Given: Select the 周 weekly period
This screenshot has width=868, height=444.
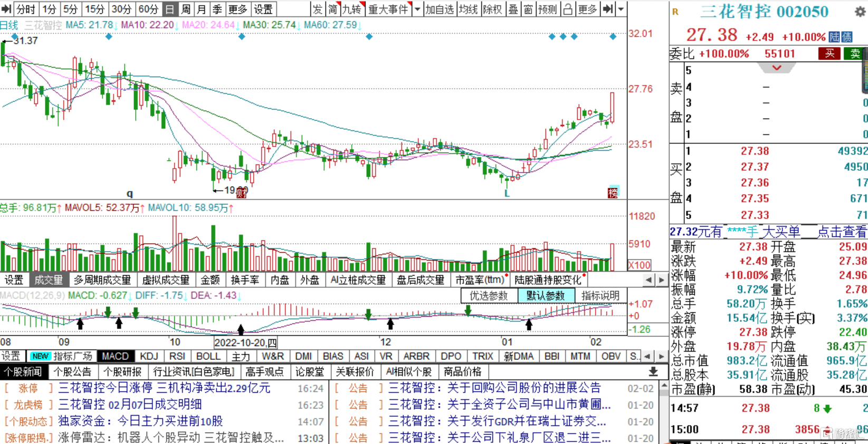Looking at the screenshot, I should [186, 9].
